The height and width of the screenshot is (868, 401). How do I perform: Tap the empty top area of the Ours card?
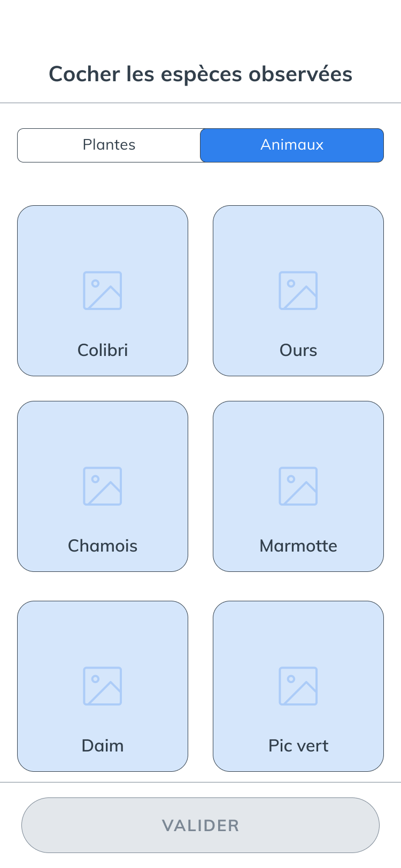click(298, 235)
